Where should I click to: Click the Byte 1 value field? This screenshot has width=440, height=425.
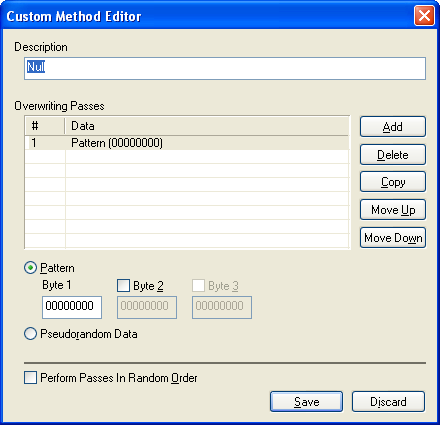[x=72, y=307]
